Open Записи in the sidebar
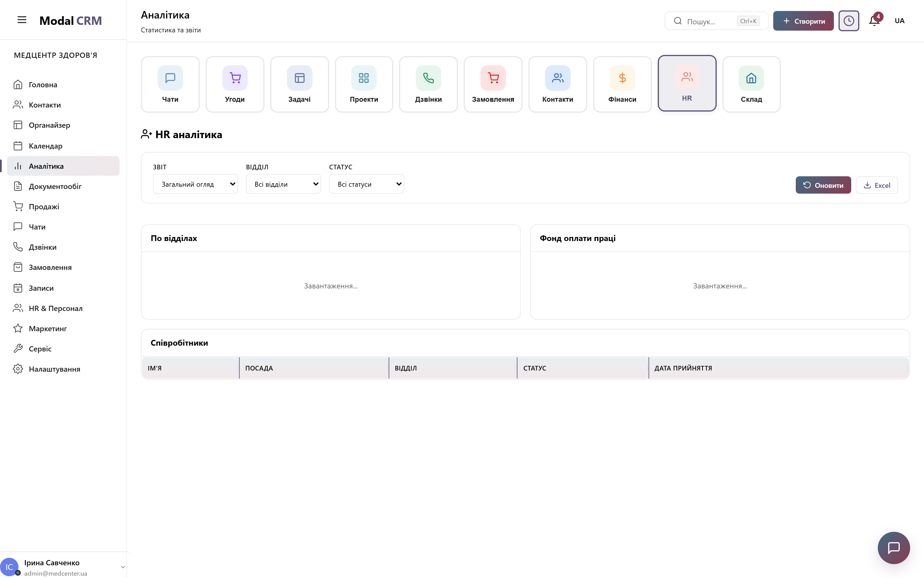The width and height of the screenshot is (924, 578). click(x=63, y=288)
